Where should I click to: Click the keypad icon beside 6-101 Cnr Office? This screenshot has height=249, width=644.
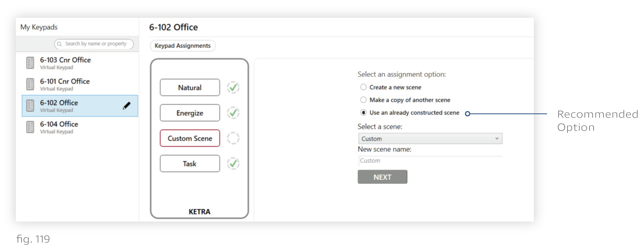pyautogui.click(x=30, y=84)
